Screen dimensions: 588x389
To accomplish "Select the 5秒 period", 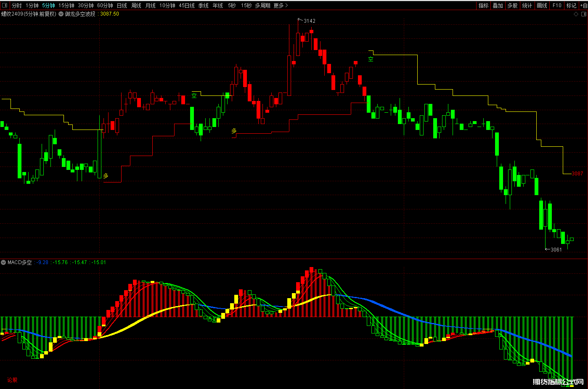I will click(232, 5).
